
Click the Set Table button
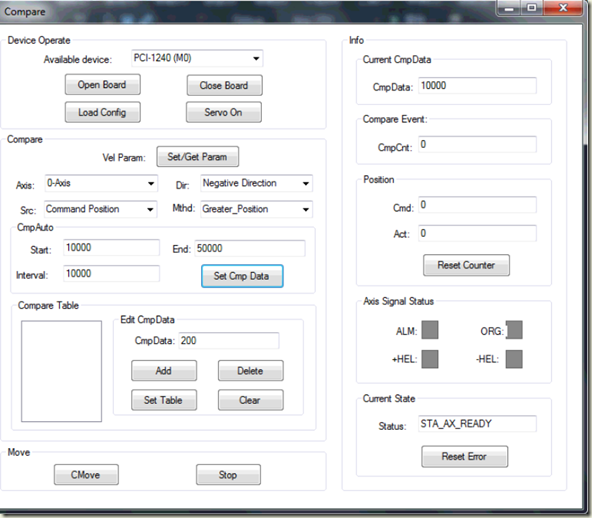pyautogui.click(x=164, y=400)
